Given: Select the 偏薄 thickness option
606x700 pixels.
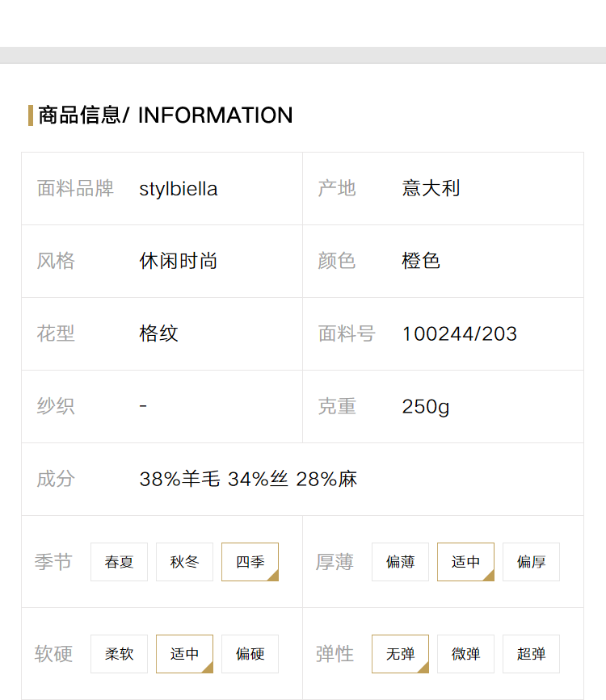Looking at the screenshot, I should [x=400, y=562].
